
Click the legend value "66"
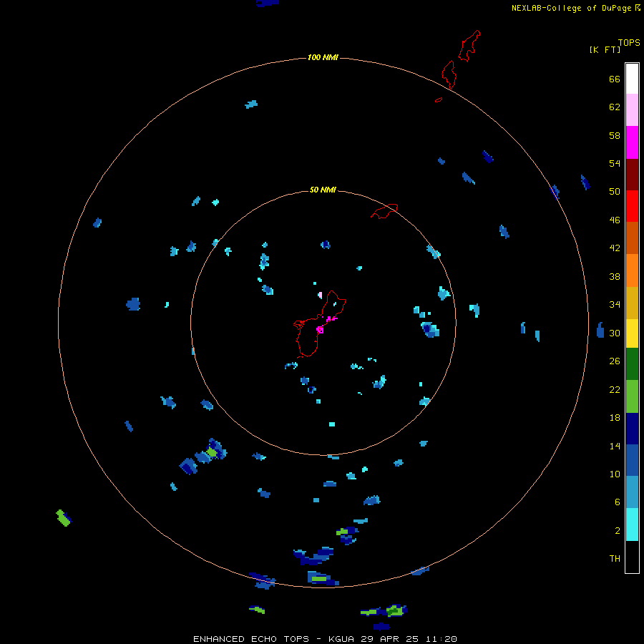tap(615, 79)
